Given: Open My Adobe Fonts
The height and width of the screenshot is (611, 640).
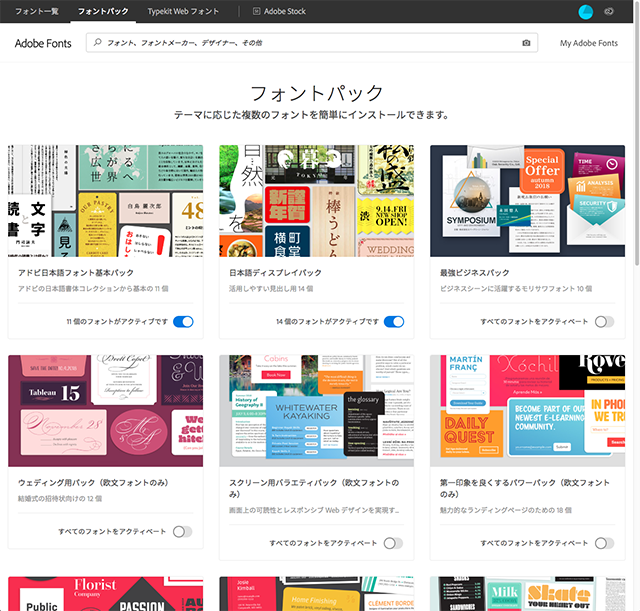Looking at the screenshot, I should [x=589, y=43].
